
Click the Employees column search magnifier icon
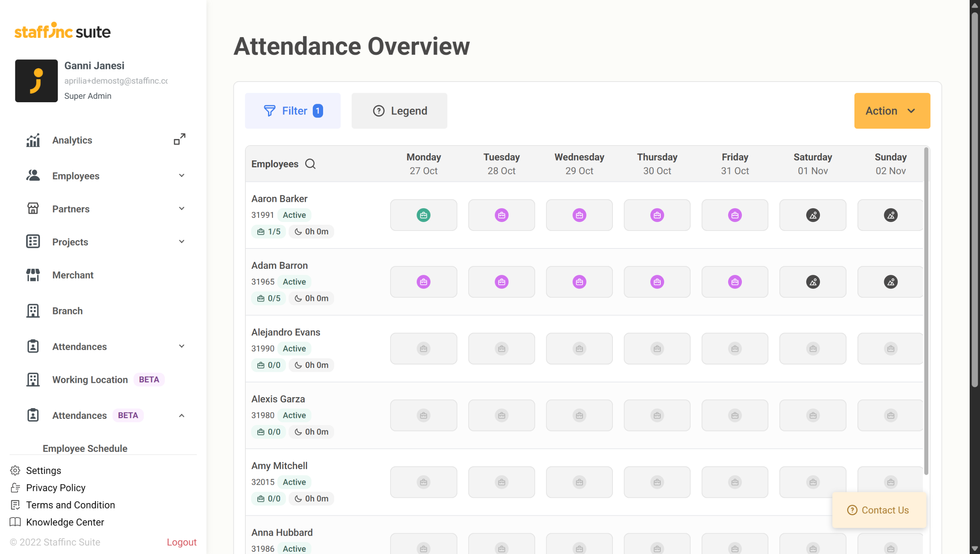tap(310, 164)
